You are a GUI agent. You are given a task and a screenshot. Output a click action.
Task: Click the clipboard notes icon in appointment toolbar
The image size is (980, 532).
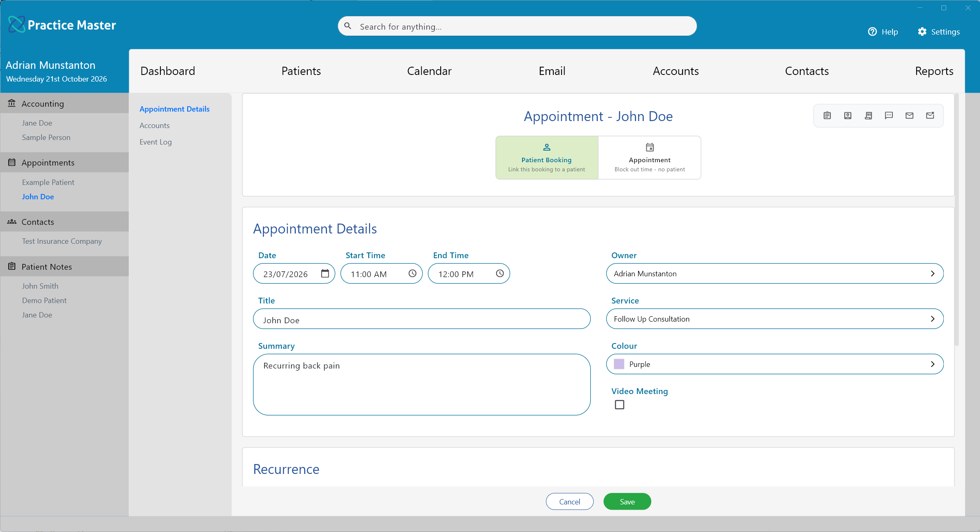click(x=827, y=116)
